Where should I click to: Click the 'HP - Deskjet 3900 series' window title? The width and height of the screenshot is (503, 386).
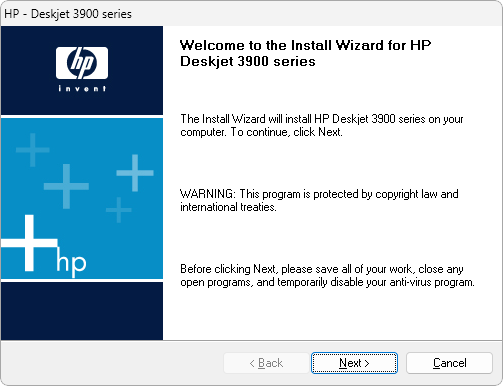[68, 14]
